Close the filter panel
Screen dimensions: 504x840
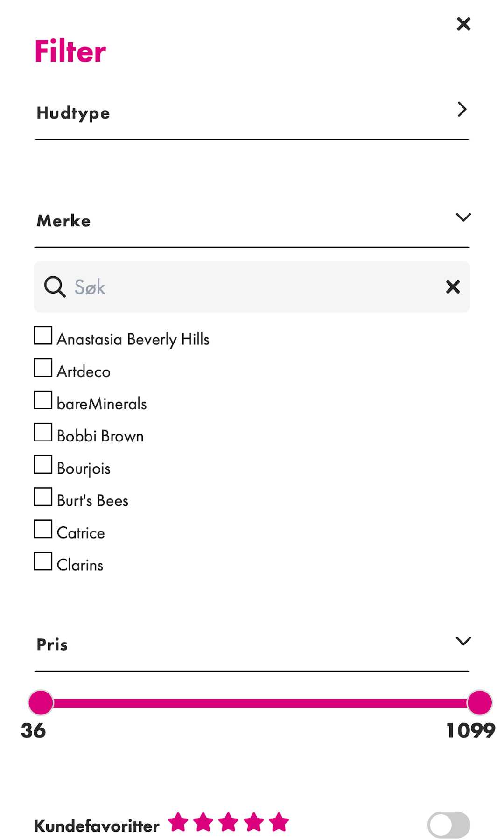tap(463, 24)
